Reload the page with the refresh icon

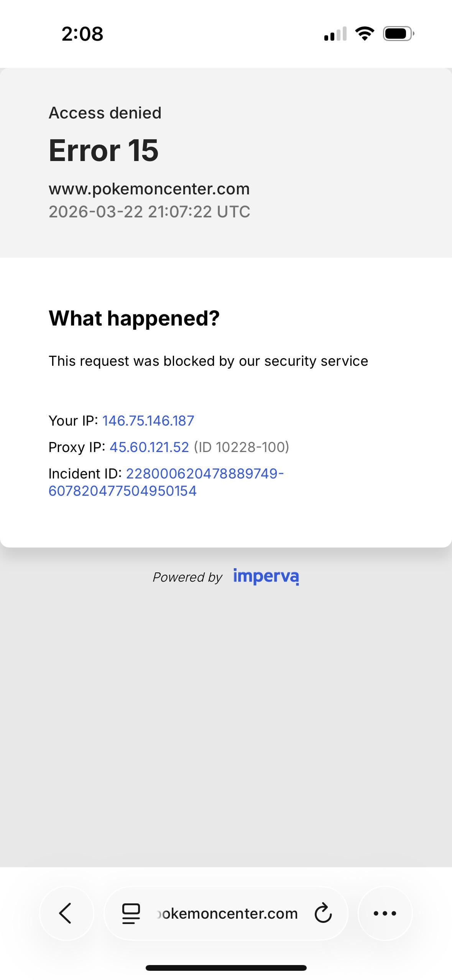tap(323, 913)
